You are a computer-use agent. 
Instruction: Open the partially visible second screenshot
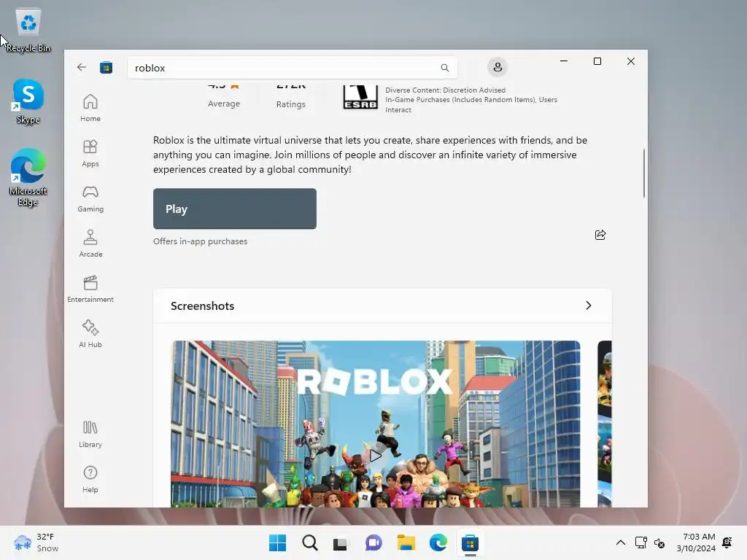[605, 424]
